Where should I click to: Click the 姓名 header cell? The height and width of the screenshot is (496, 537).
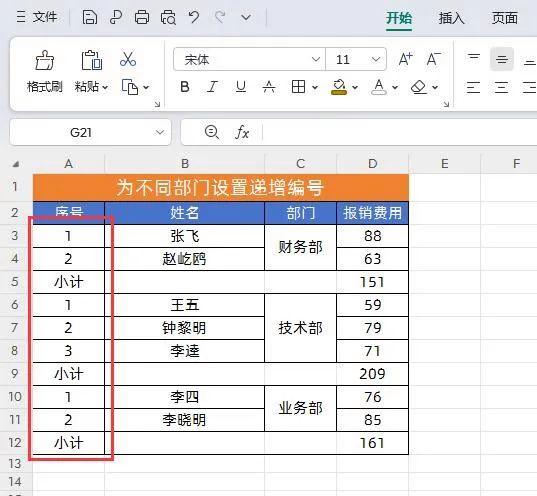(x=185, y=213)
